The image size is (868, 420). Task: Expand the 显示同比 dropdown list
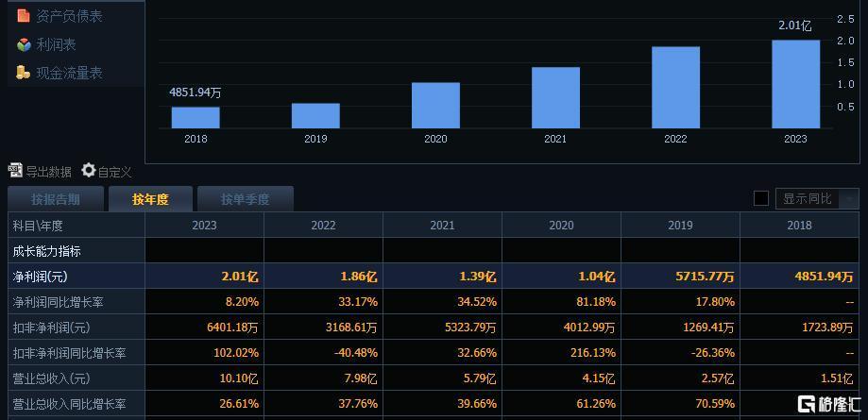(x=847, y=199)
